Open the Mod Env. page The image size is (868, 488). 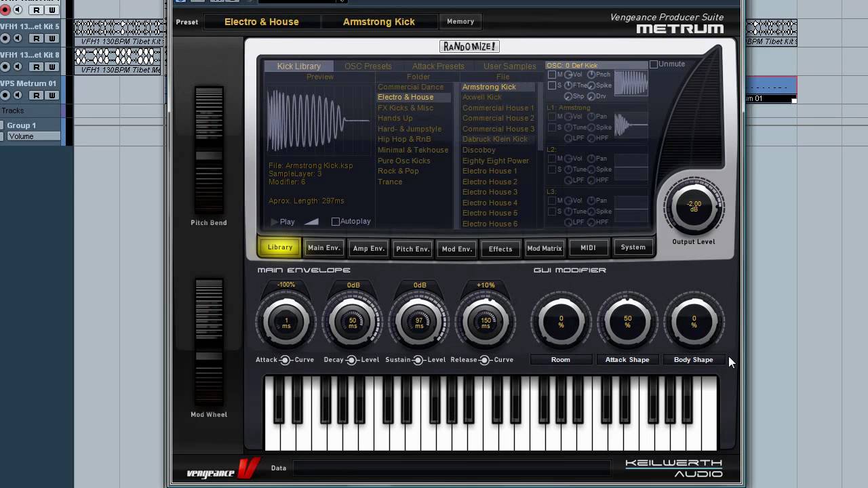[x=456, y=248]
